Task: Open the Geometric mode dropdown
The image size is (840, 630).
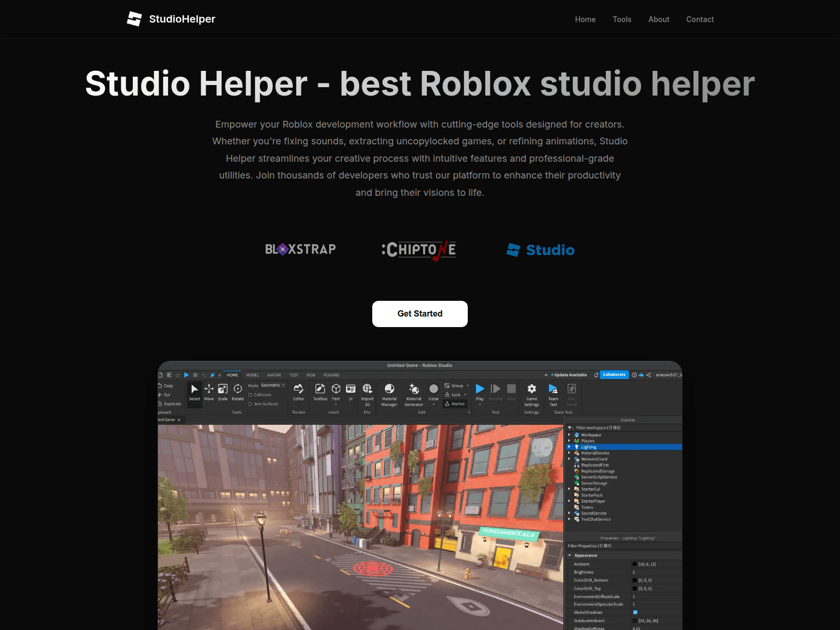Action: (273, 385)
